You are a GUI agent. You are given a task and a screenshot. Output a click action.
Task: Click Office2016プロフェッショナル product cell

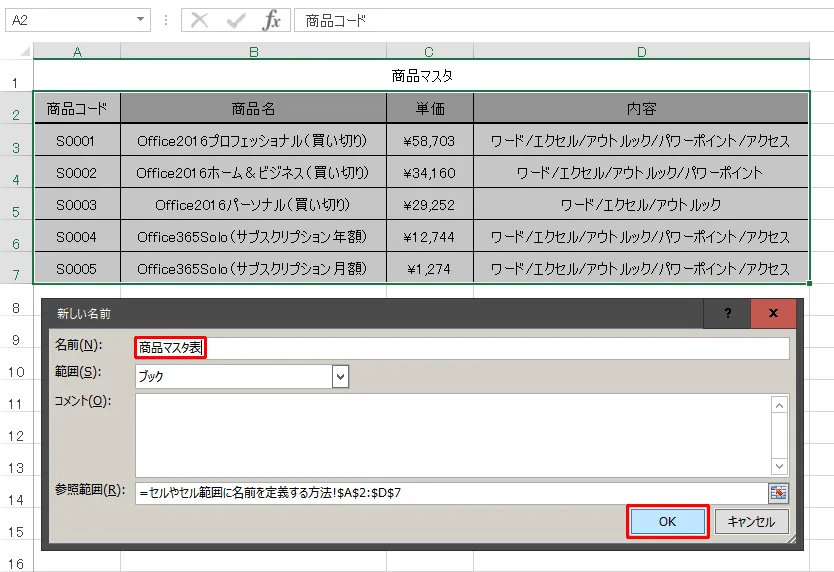tap(254, 140)
